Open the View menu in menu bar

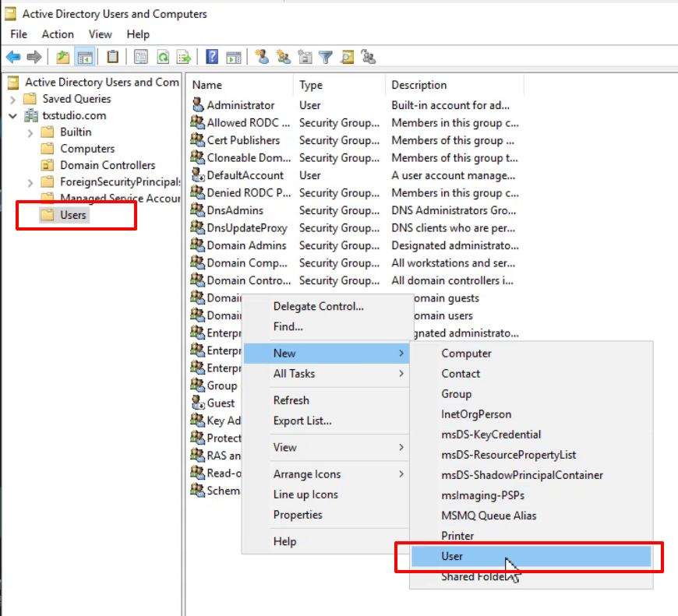100,34
